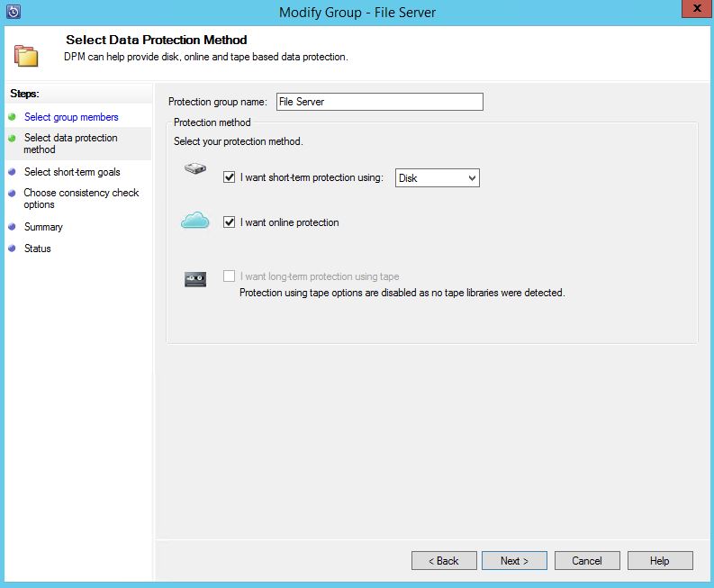The width and height of the screenshot is (714, 588).
Task: Click the disk drive icon for short-term protection
Action: 195,168
